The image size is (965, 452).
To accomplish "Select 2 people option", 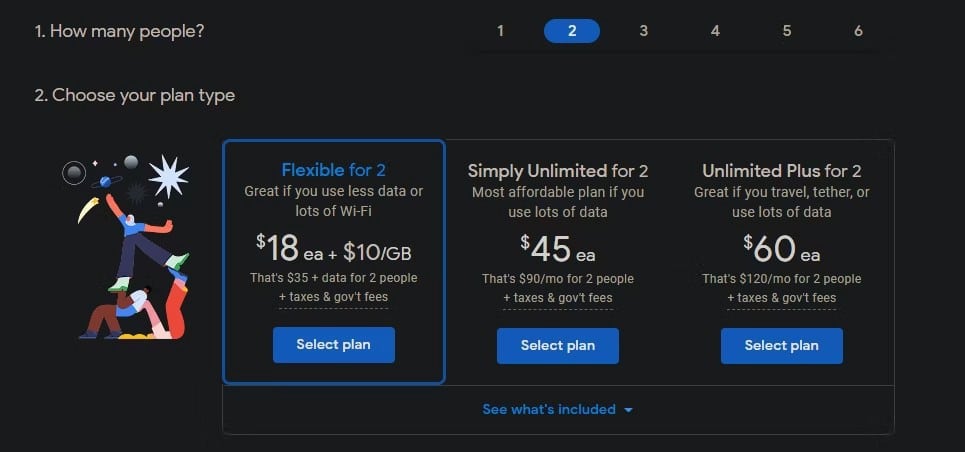I will coord(572,31).
